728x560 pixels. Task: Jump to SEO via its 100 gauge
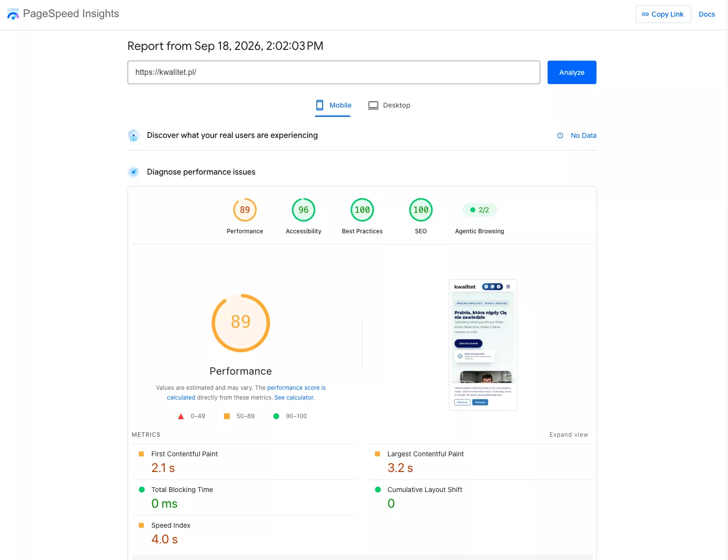pyautogui.click(x=421, y=210)
